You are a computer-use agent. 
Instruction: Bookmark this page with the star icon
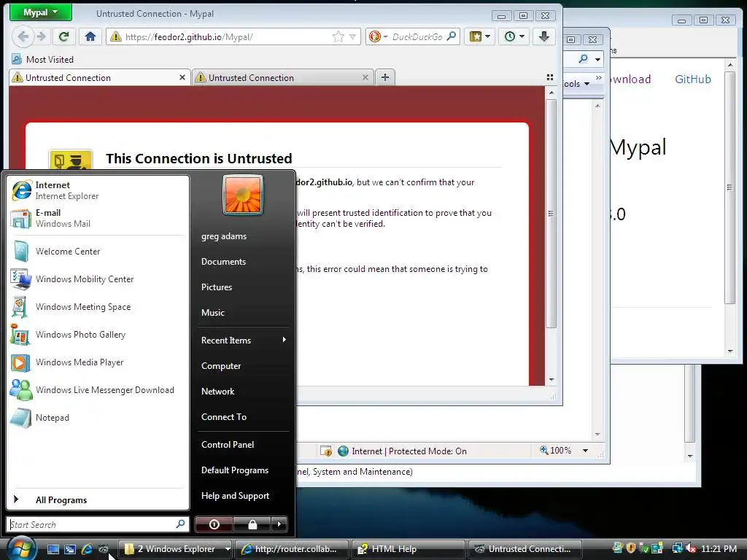pos(338,36)
